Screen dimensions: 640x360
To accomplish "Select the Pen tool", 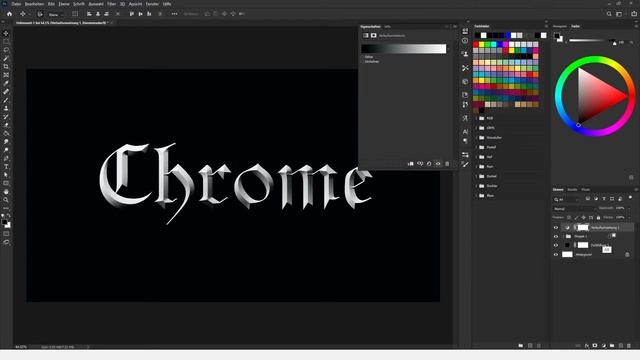I will pyautogui.click(x=6, y=158).
